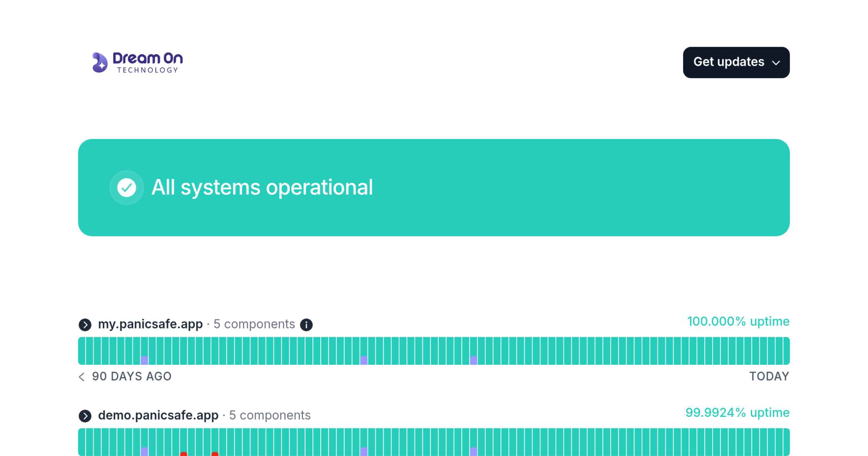
Task: Click the info icon beside my.panicsafe.app
Action: [306, 325]
